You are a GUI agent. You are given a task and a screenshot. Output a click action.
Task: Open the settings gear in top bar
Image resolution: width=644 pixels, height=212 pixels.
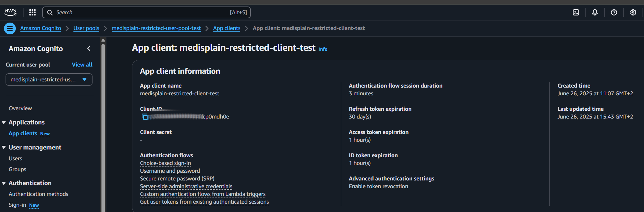(x=633, y=12)
